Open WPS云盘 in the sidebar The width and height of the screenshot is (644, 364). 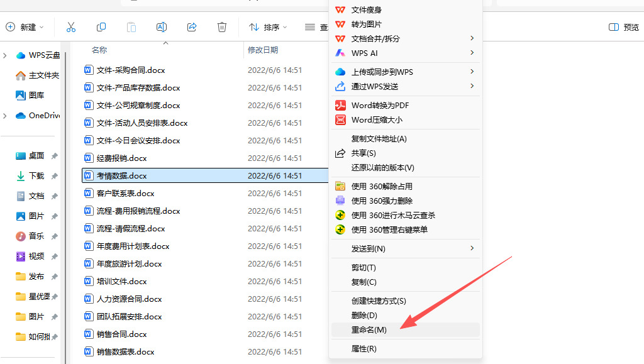click(x=38, y=55)
